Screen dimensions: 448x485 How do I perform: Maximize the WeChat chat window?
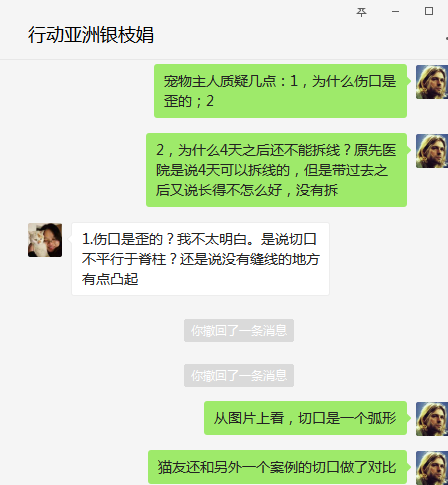pos(429,11)
